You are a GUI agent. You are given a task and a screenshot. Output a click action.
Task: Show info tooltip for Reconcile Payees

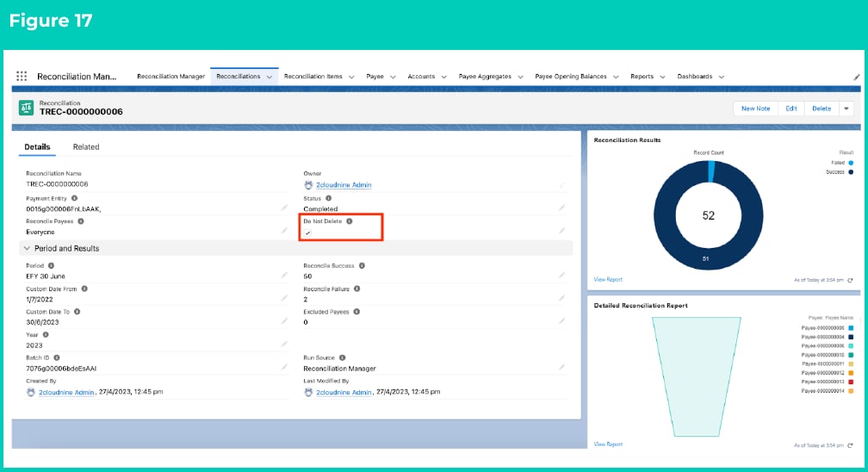(x=81, y=221)
